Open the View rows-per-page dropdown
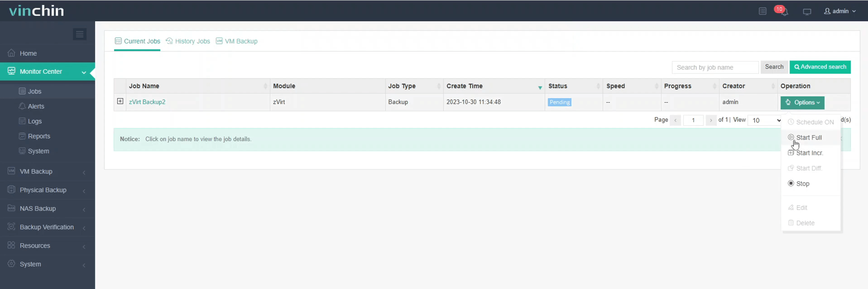Screen dimensions: 868x289 tap(766, 120)
